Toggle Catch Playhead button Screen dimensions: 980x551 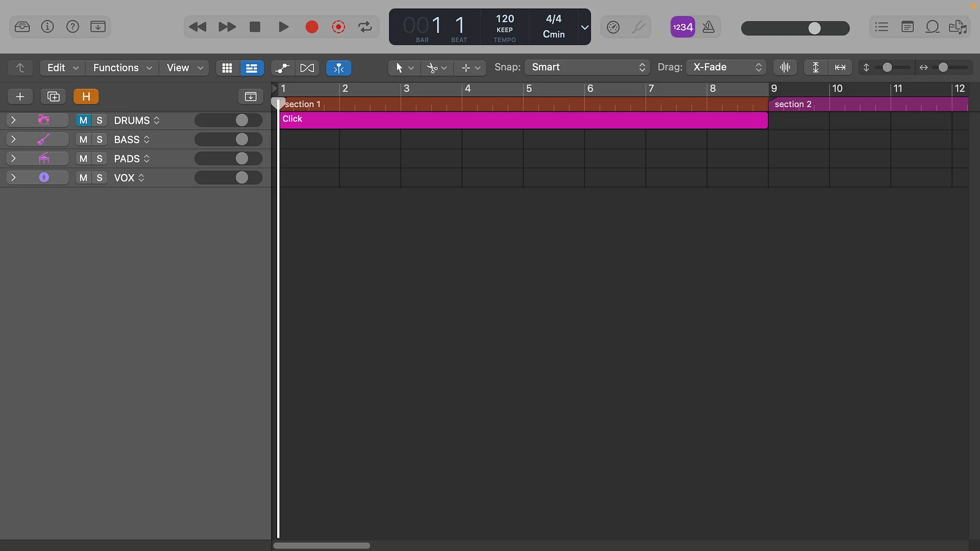[338, 68]
